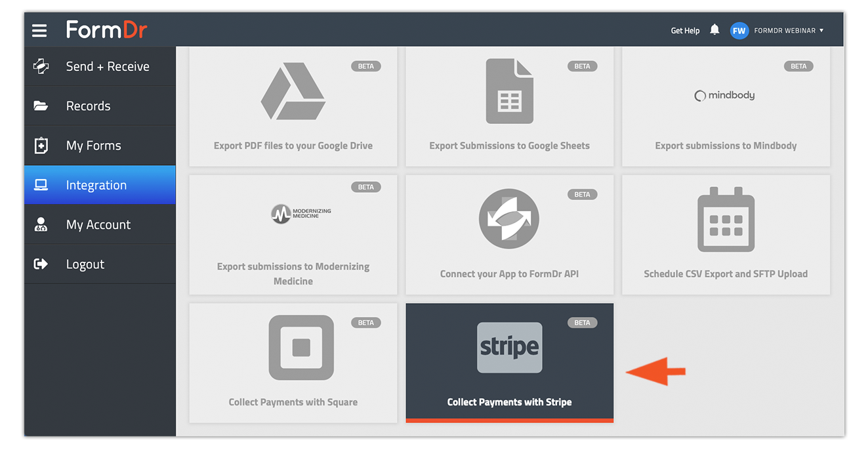
Task: Click the Logout arrow icon
Action: point(41,264)
